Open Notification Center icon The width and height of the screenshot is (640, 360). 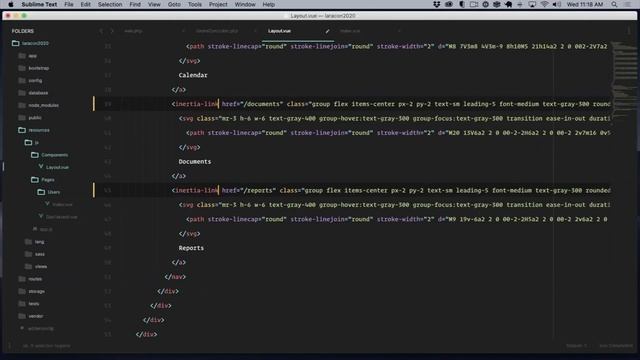[x=627, y=4]
